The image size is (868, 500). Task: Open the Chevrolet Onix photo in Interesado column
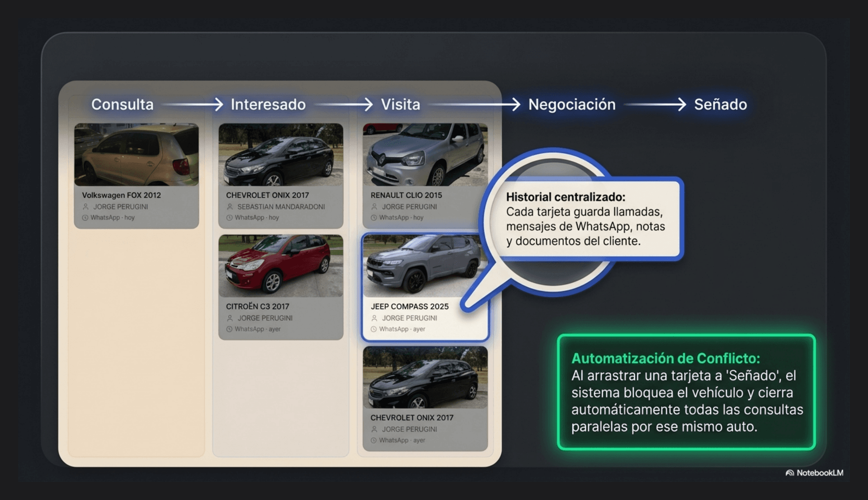[281, 154]
